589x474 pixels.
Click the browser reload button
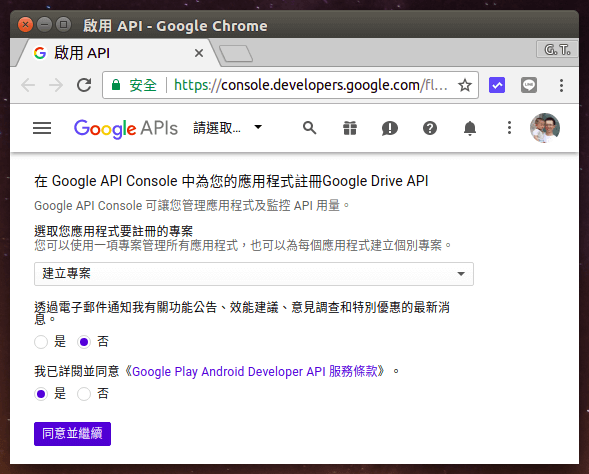(84, 85)
